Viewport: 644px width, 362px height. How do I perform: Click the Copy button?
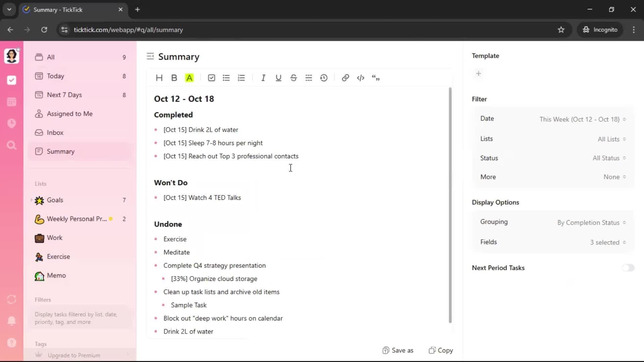pyautogui.click(x=441, y=350)
